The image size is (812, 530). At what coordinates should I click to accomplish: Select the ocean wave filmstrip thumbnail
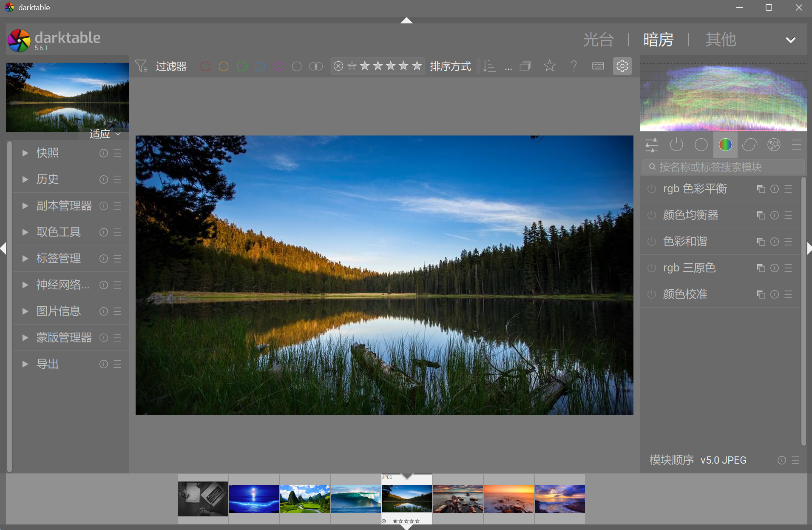pos(356,499)
